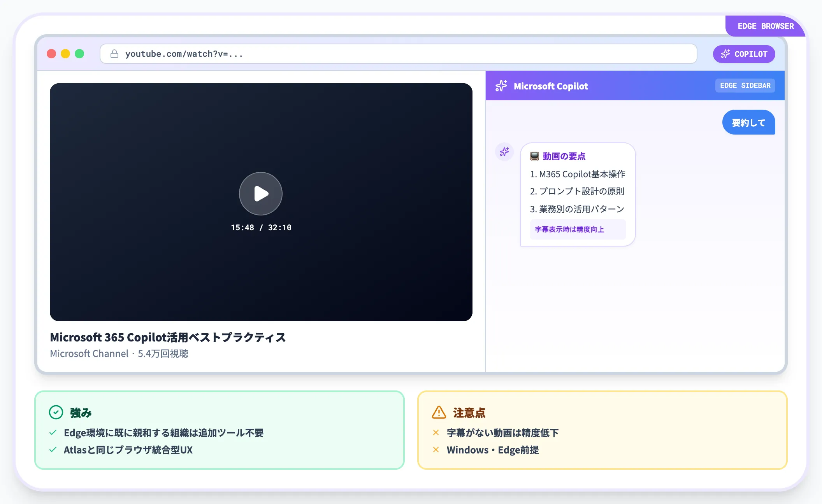This screenshot has height=504, width=822.
Task: Click the sparkle icon in Microsoft Copilot header
Action: 501,86
